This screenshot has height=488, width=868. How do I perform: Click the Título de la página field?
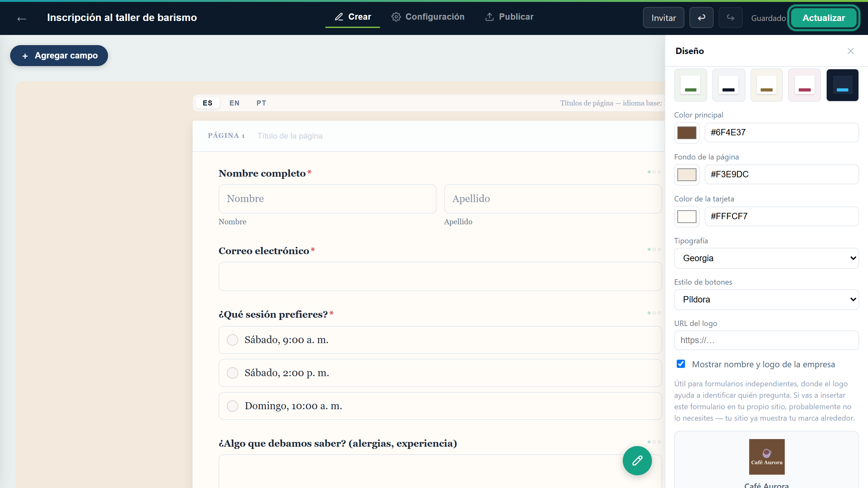tap(290, 136)
